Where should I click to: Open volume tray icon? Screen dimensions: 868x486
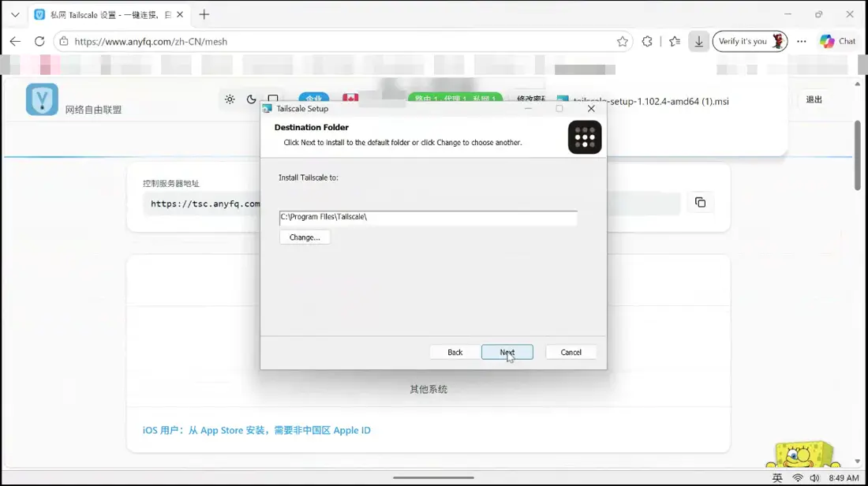814,477
